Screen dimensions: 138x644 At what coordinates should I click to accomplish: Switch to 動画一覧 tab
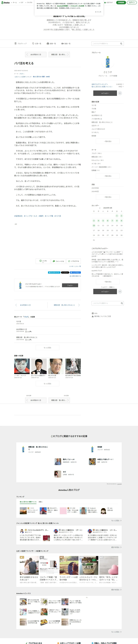66,43
